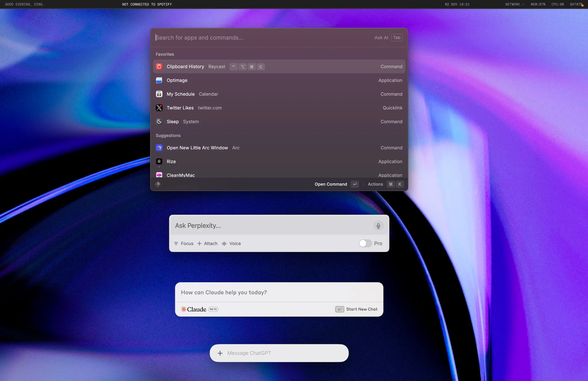Click the K key badge beside Actions
Screen dimensions: 588x381
(x=400, y=184)
